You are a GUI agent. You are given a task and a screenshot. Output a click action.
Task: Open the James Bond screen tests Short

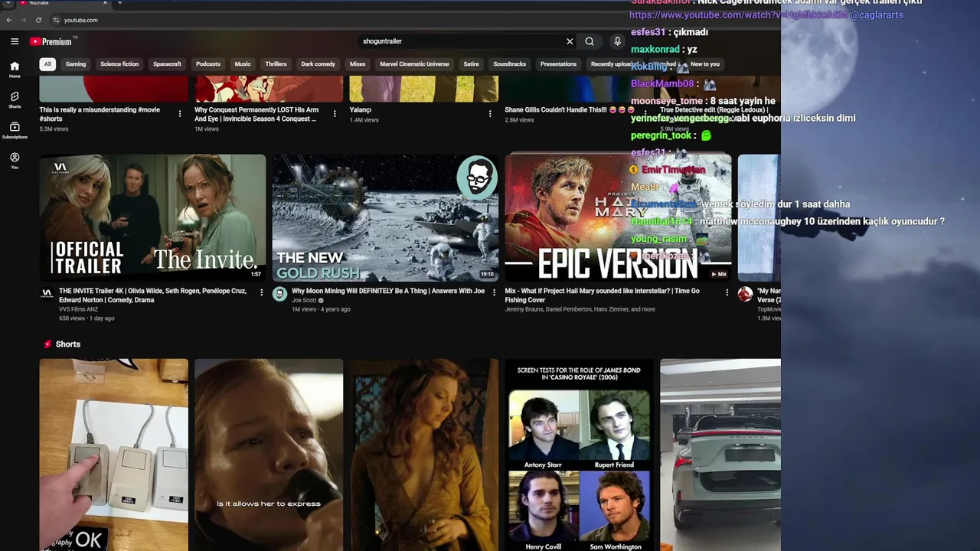click(x=579, y=455)
